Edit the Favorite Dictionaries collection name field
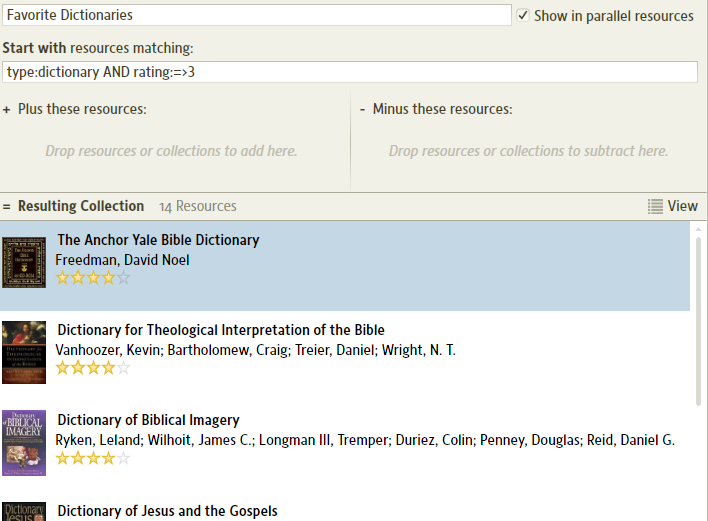 (x=256, y=16)
